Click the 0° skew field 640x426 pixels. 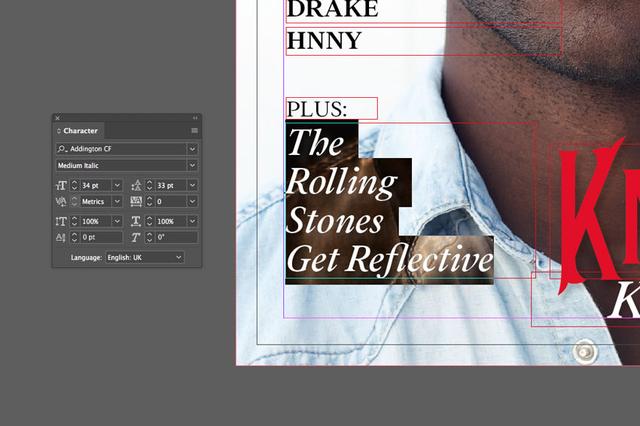point(176,237)
